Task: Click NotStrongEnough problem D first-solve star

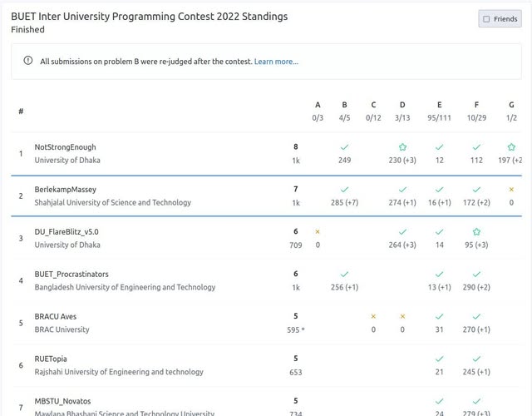Action: pyautogui.click(x=402, y=147)
